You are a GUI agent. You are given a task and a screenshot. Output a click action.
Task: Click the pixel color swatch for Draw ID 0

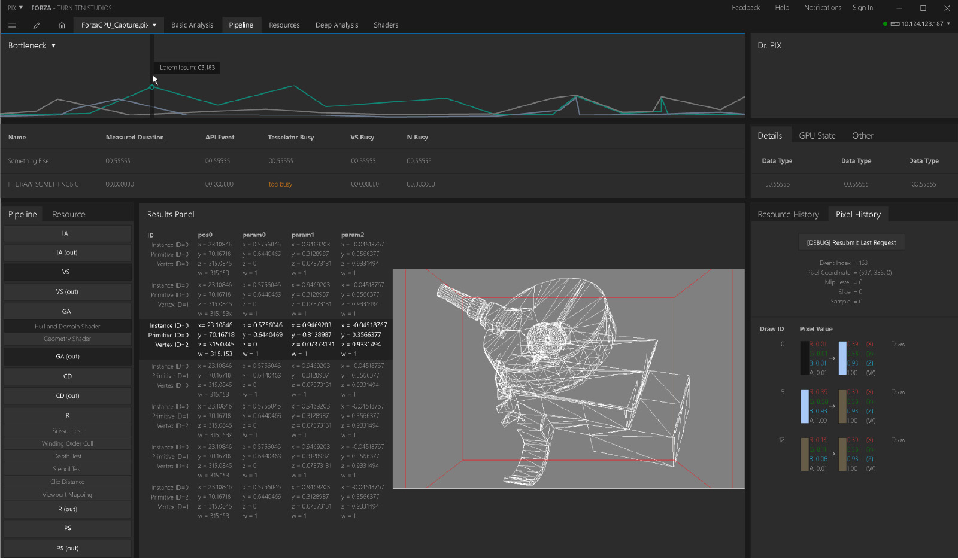tap(805, 358)
